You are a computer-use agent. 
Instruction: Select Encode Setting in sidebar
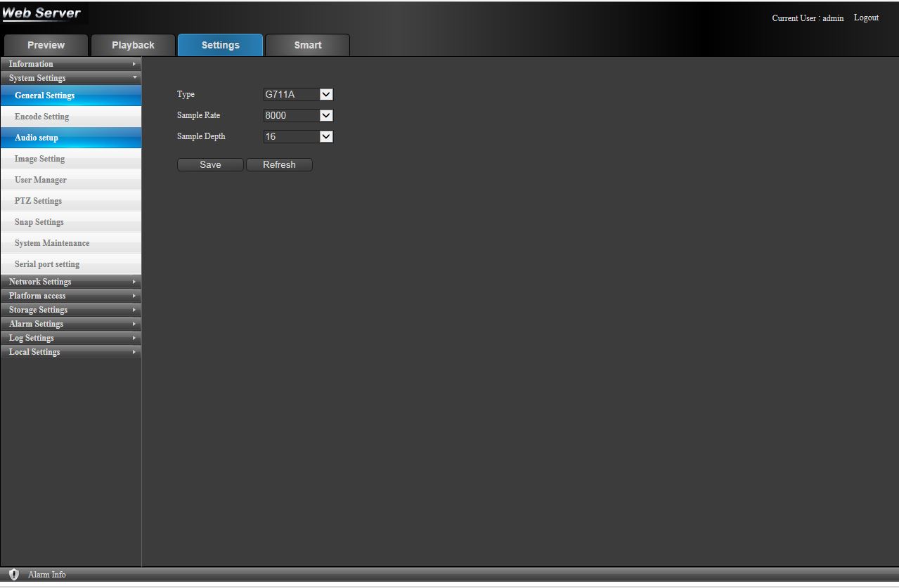[x=42, y=117]
